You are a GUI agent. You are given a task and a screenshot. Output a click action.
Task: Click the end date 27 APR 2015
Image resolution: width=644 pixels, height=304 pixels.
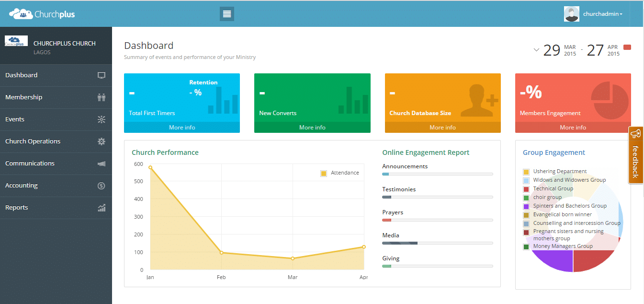(603, 50)
